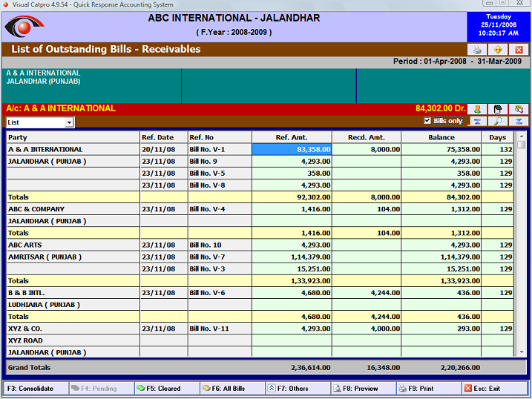Click F8: Preview button

pos(364,388)
